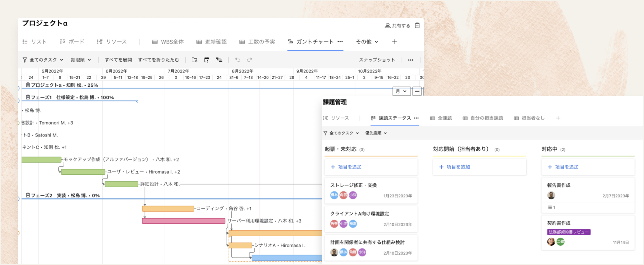Screen dimensions: 644x265
Task: Click the critical path icon in Gantt toolbar
Action: [219, 60]
